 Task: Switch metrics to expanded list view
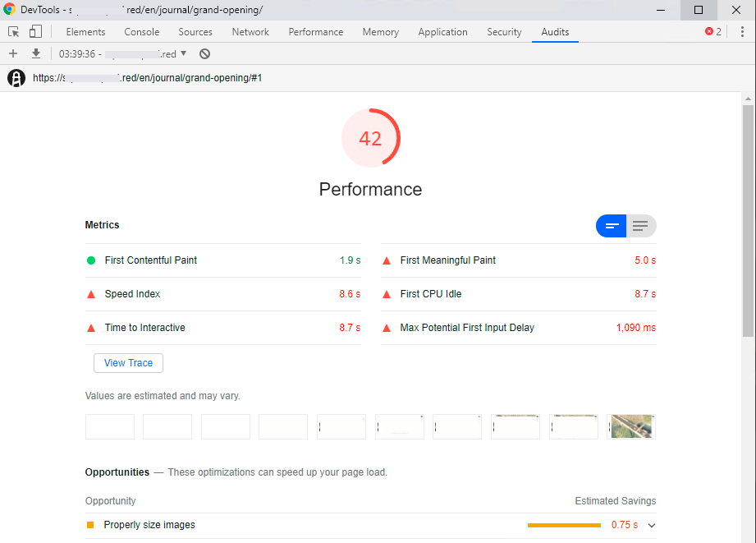(x=641, y=226)
